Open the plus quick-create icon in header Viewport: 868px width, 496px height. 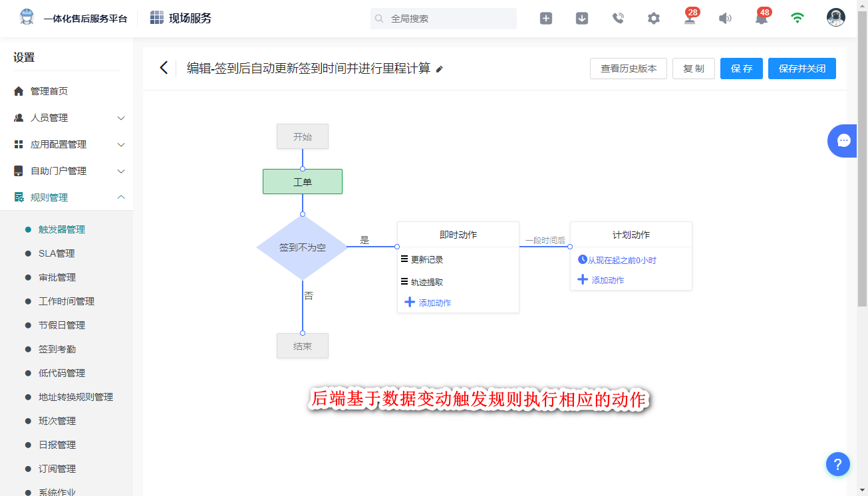[x=545, y=19]
